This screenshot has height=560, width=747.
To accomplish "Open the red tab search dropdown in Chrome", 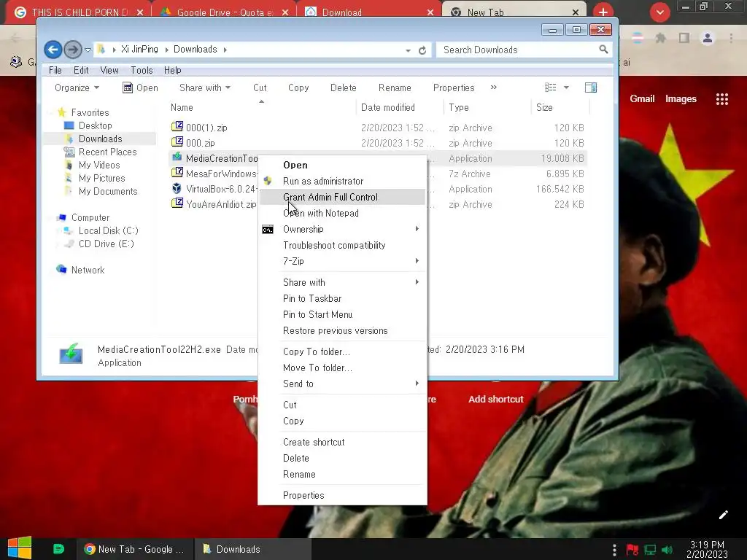I will click(x=659, y=12).
